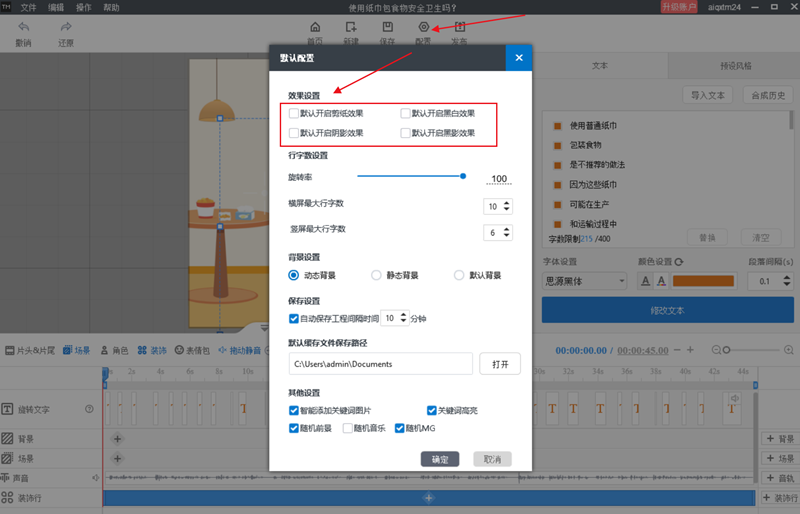Screen dimensions: 800x514
Task: Check the 随机音乐 option
Action: click(x=348, y=428)
